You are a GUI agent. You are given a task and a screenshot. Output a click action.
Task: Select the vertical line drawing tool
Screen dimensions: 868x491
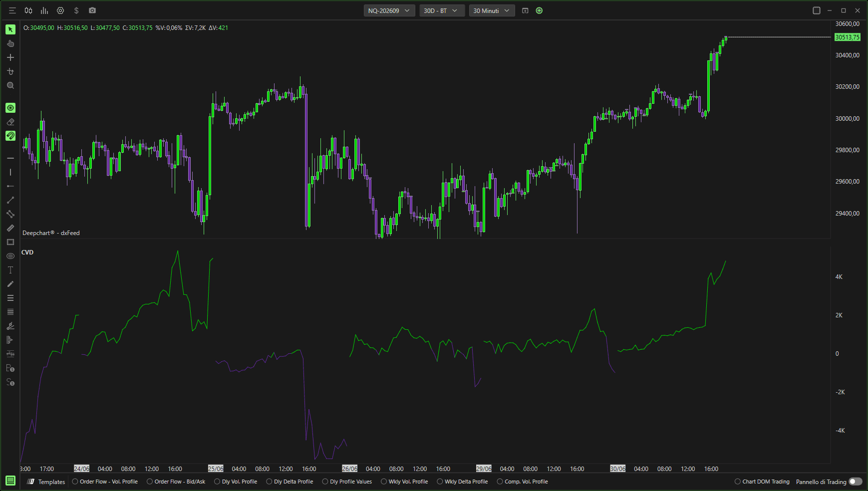(x=10, y=172)
